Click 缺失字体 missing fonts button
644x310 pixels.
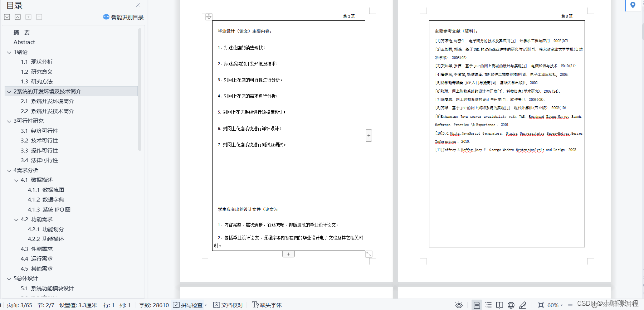click(267, 305)
